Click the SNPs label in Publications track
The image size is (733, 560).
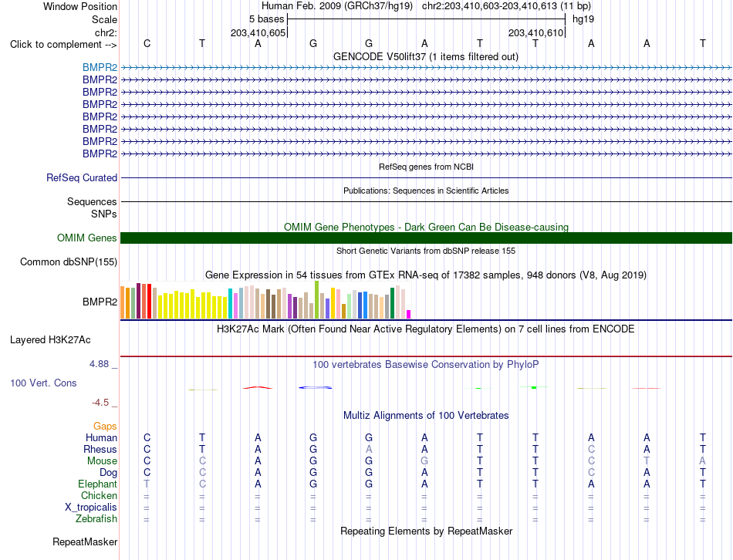click(x=104, y=214)
